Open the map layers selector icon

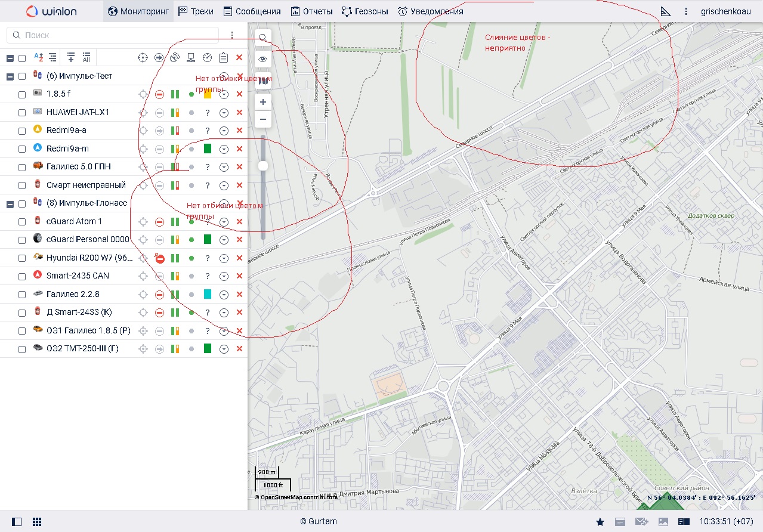tap(263, 81)
